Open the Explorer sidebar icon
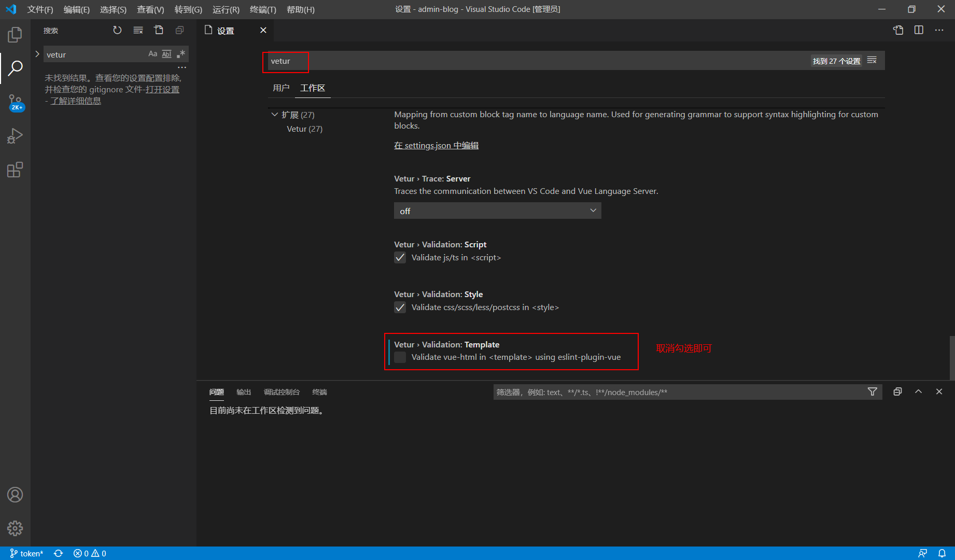 coord(15,34)
